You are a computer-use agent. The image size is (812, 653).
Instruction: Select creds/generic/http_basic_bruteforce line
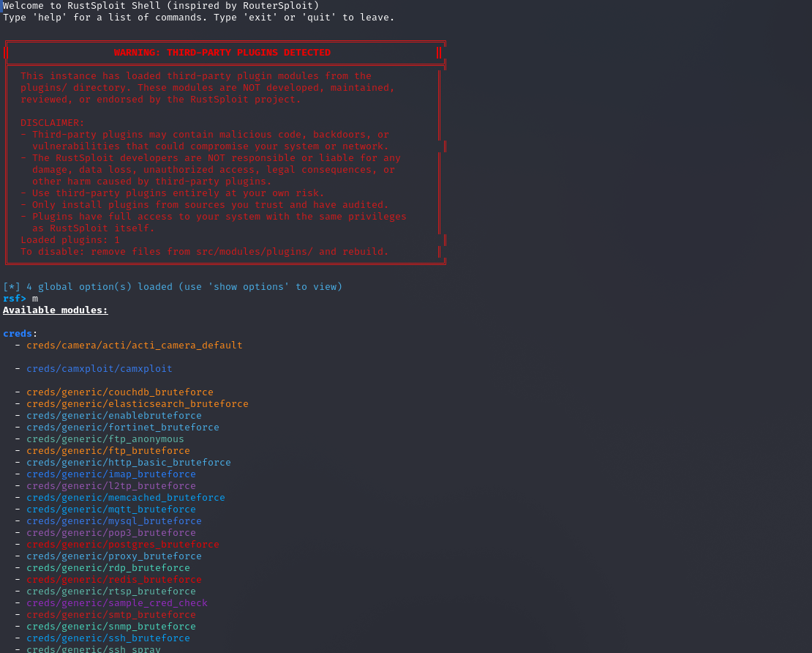pos(129,462)
